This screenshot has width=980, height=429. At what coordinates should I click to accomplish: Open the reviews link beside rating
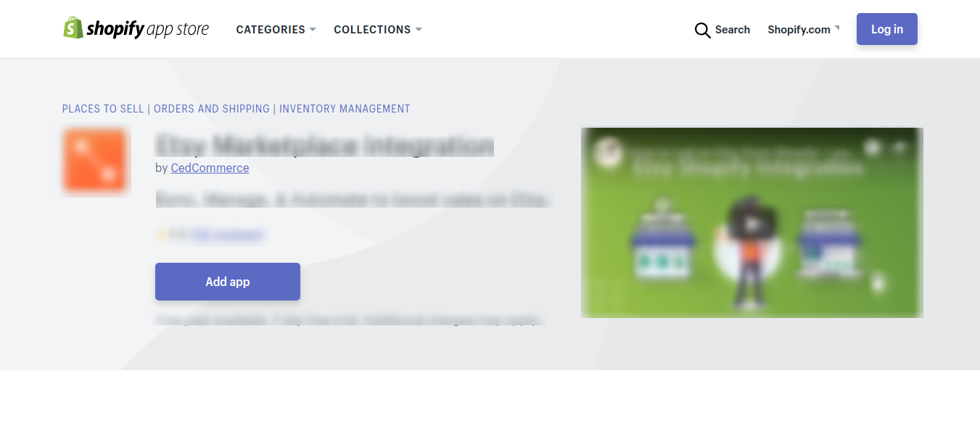(227, 234)
